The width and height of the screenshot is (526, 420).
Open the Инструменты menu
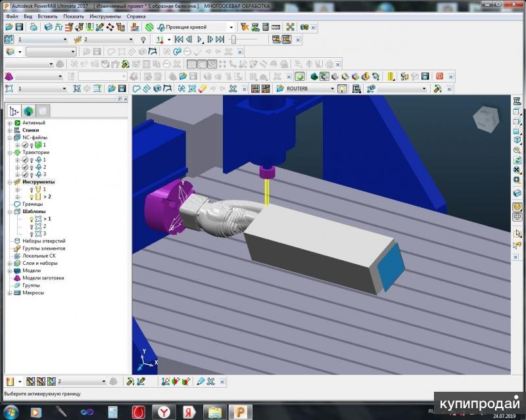105,15
